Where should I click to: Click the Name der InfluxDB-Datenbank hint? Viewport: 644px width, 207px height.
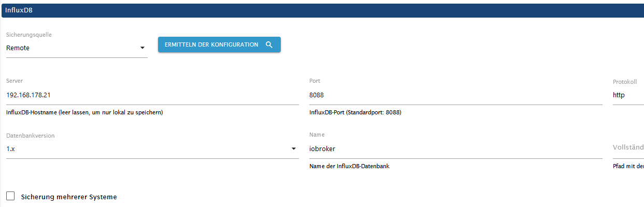(349, 166)
